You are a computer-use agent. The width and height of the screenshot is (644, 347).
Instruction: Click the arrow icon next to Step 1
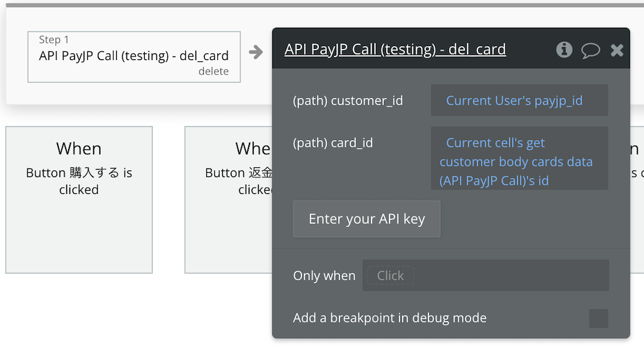pos(256,52)
